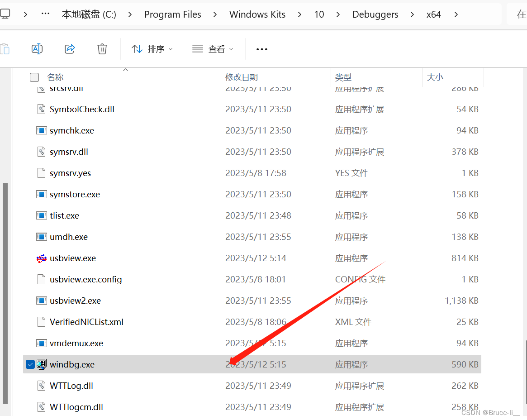This screenshot has height=420, width=527.
Task: Select the file name WTTlogcm.dll
Action: point(76,407)
